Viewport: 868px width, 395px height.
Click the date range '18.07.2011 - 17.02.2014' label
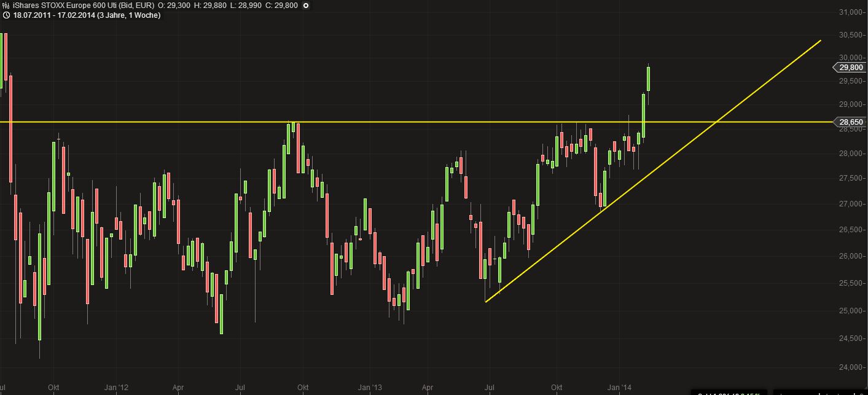[53, 15]
